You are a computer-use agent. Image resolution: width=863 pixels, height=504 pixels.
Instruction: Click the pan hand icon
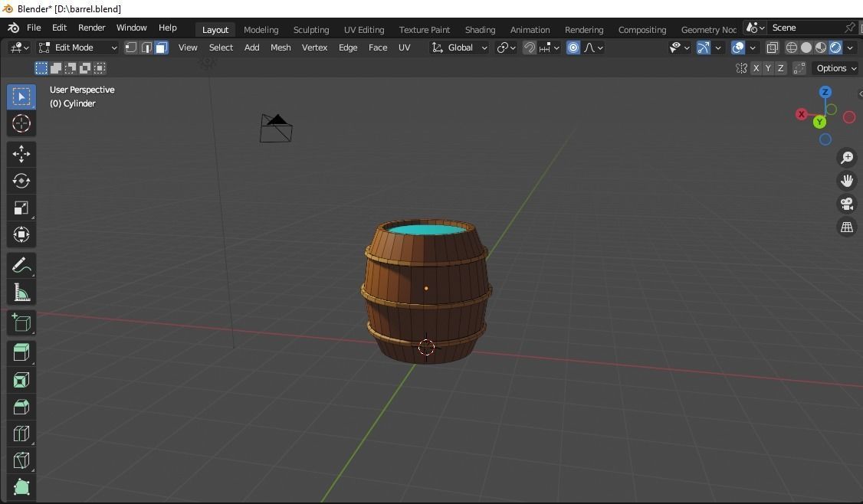846,181
